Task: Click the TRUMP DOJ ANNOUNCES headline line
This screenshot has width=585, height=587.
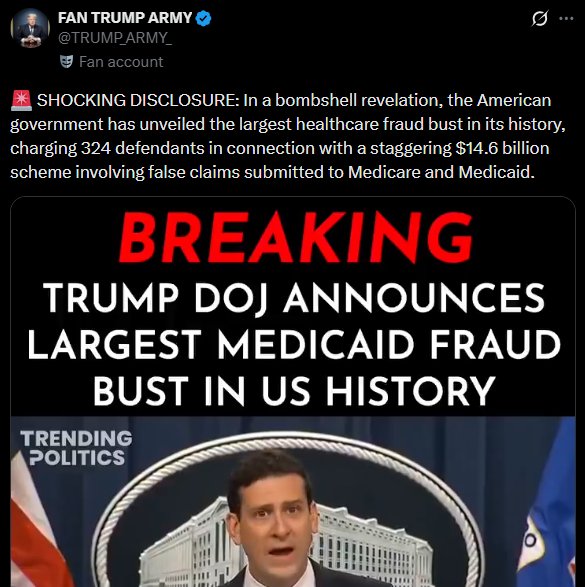Action: pyautogui.click(x=294, y=298)
